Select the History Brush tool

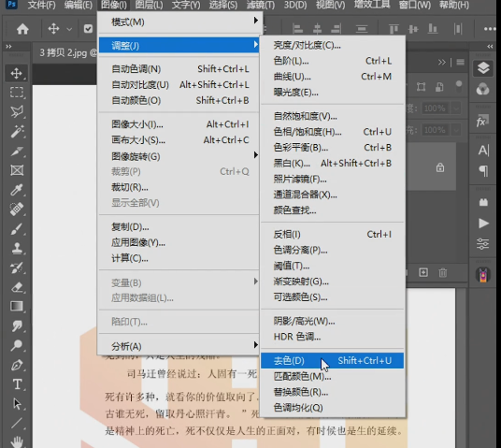(17, 268)
